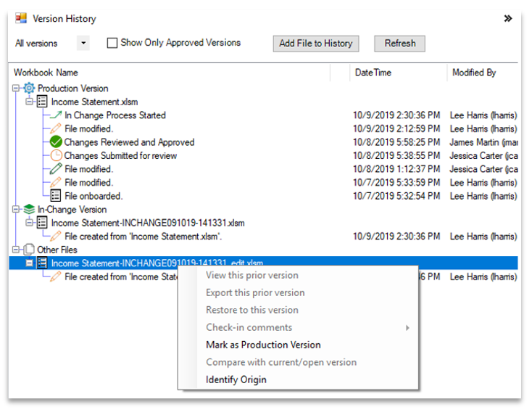This screenshot has width=532, height=410.
Task: Click the Version History app icon
Action: click(21, 18)
